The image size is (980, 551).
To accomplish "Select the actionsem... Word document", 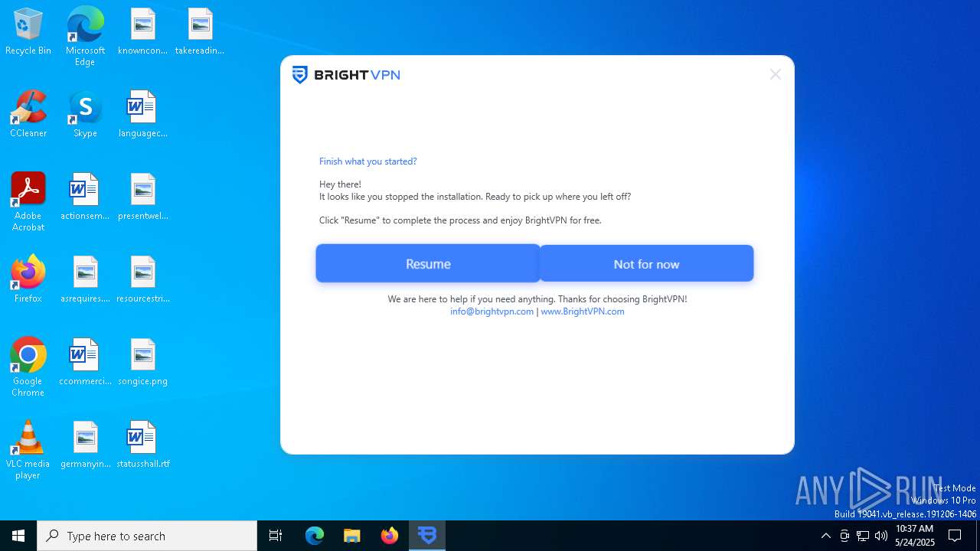I will [x=85, y=197].
